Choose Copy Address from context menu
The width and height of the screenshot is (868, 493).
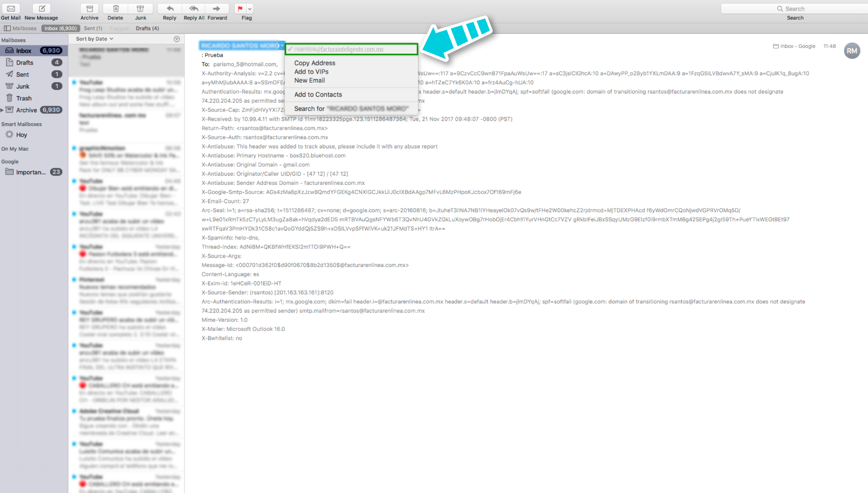point(315,63)
